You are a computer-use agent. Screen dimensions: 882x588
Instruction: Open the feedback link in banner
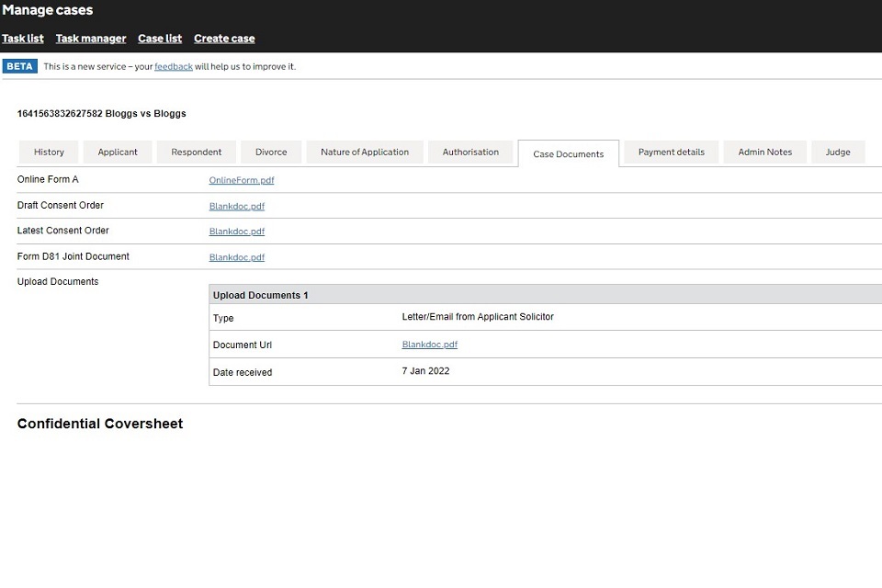click(174, 67)
